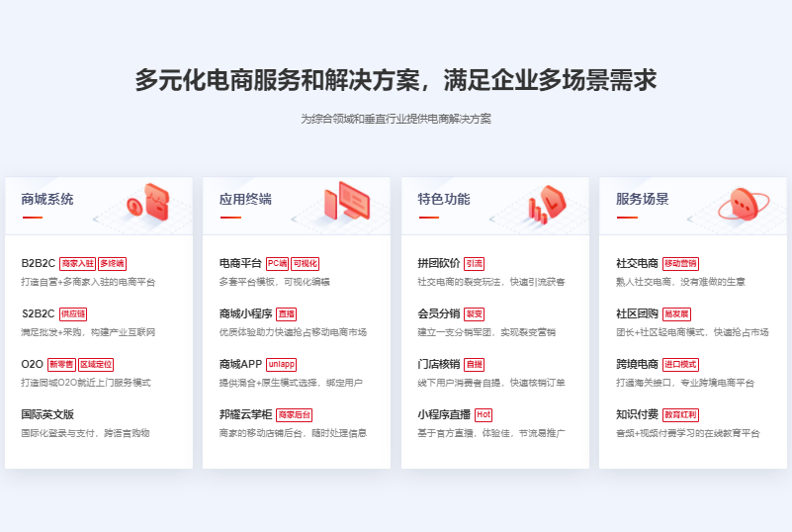This screenshot has width=792, height=532.
Task: Click the 拼团砍价 feature link
Action: (438, 264)
